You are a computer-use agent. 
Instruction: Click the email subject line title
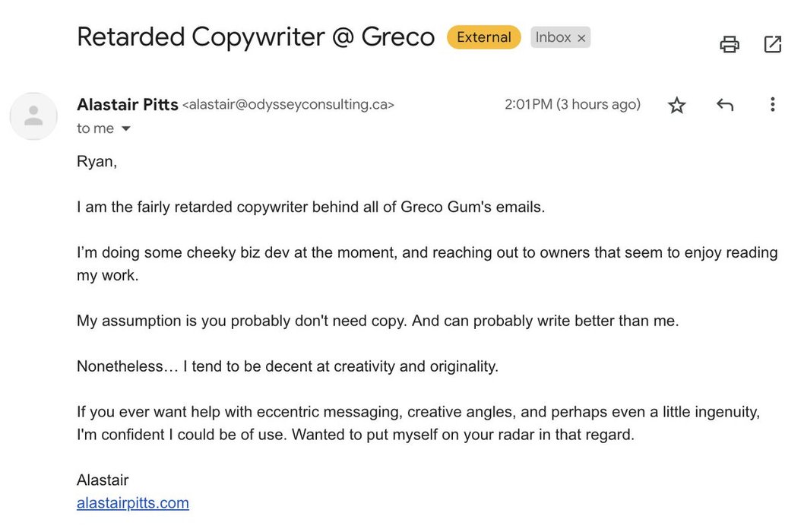(255, 37)
